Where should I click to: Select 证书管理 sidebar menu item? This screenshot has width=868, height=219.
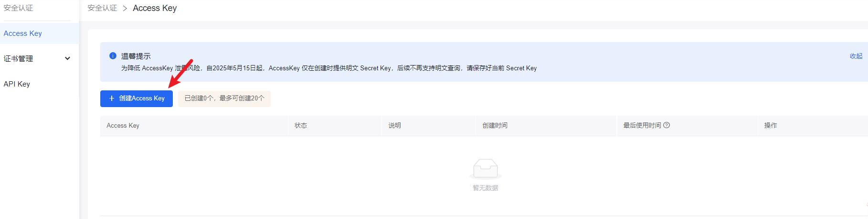[19, 59]
